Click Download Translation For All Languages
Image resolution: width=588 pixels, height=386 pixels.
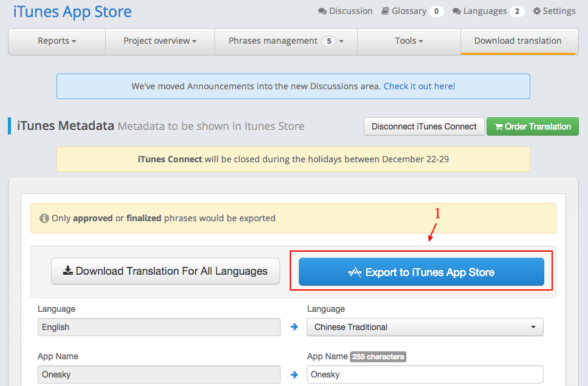point(165,271)
